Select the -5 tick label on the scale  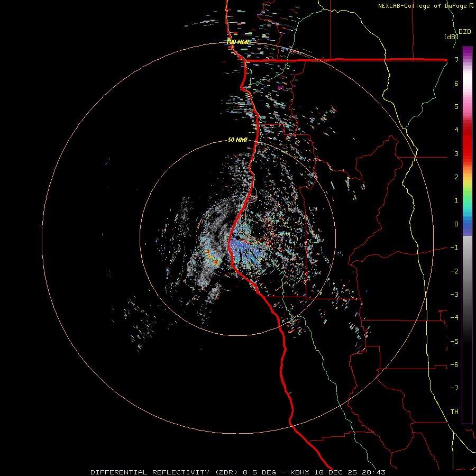tap(454, 342)
